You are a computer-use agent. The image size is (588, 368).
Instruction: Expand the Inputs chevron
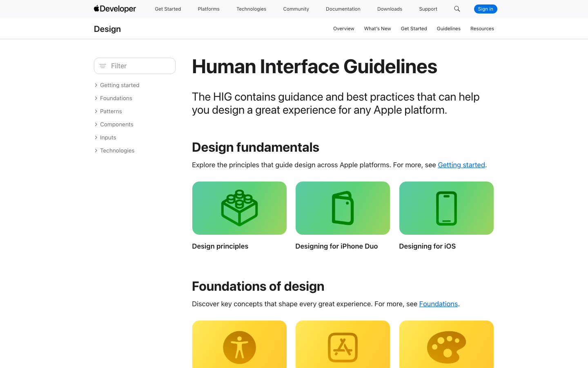click(96, 137)
